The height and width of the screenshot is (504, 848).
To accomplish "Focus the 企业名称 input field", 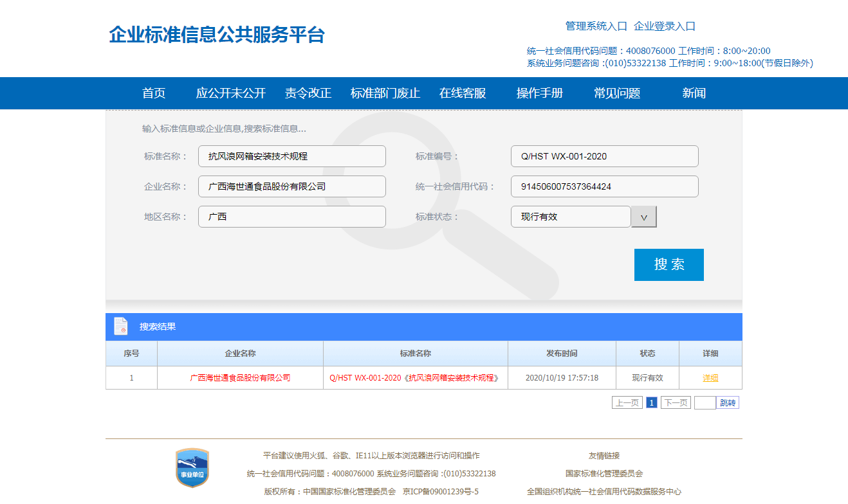I will click(292, 186).
